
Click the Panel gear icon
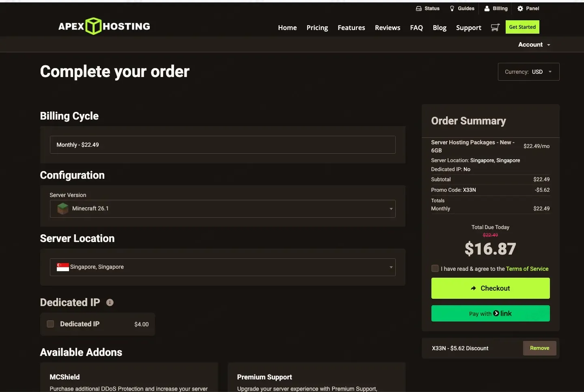click(x=520, y=9)
